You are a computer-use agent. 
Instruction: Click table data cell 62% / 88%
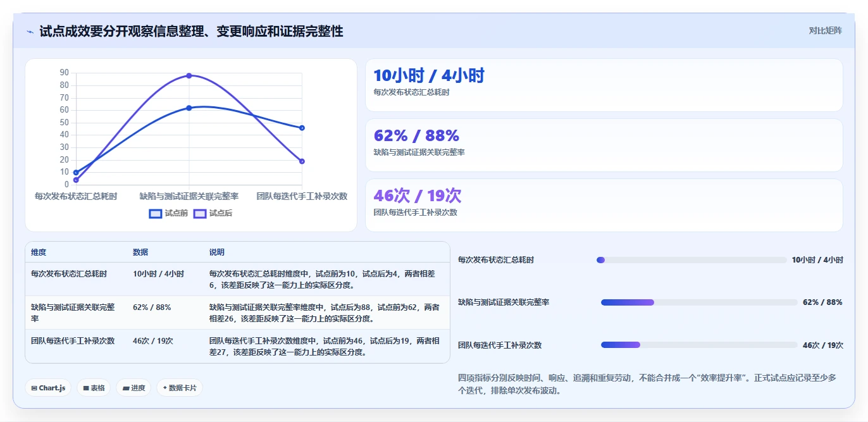[152, 307]
